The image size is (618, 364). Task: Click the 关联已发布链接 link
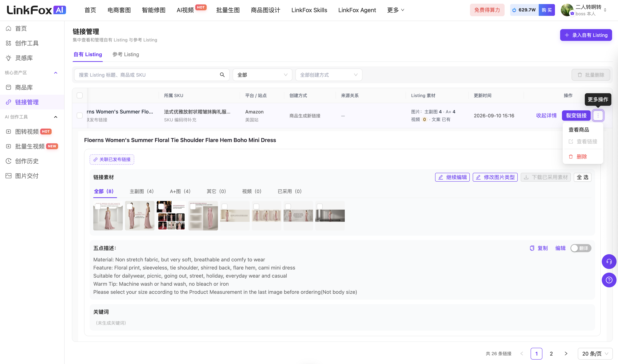point(112,159)
